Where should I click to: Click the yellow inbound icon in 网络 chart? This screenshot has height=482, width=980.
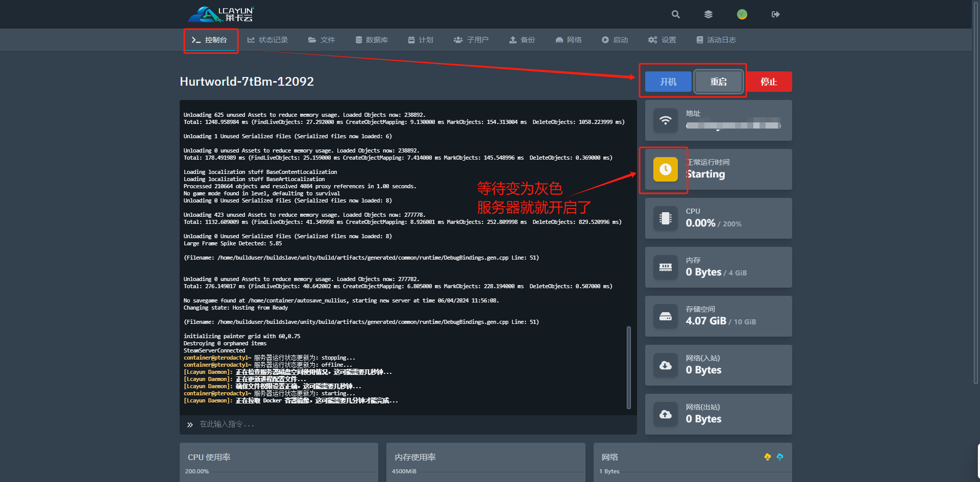(x=767, y=457)
